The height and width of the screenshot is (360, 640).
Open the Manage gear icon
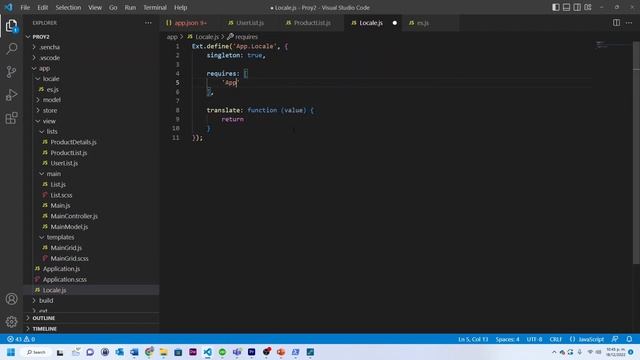11,322
